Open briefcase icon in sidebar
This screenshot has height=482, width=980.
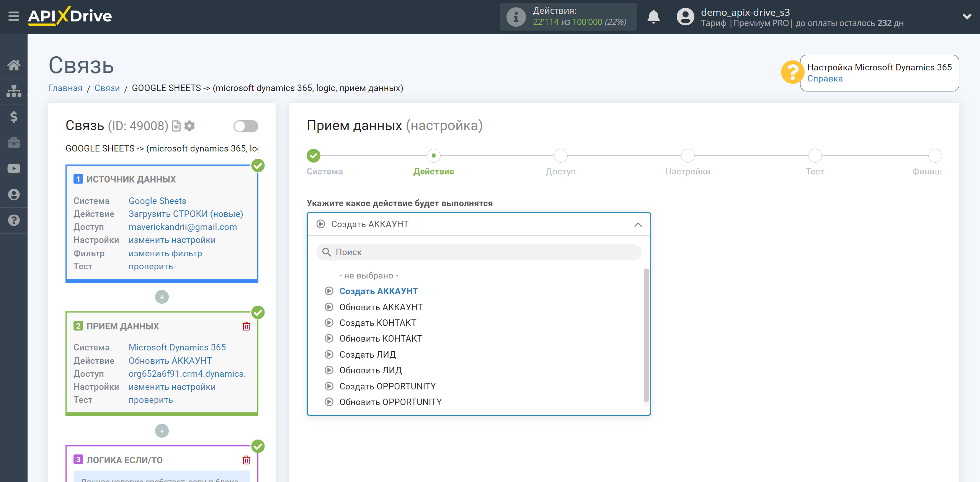pos(14,143)
